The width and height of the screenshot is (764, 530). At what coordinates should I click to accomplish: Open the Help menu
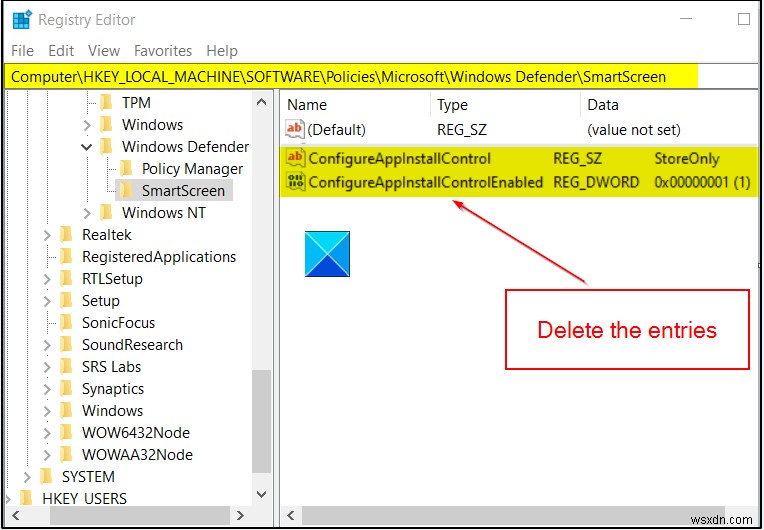pyautogui.click(x=222, y=51)
